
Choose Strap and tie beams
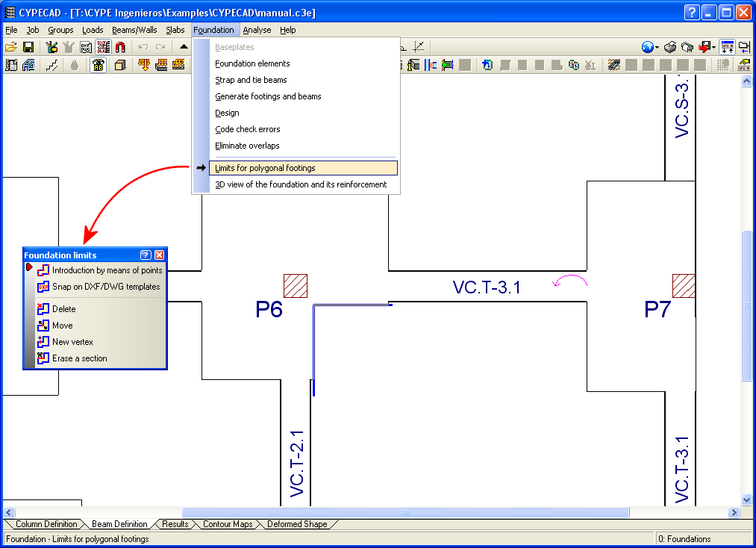[303, 80]
